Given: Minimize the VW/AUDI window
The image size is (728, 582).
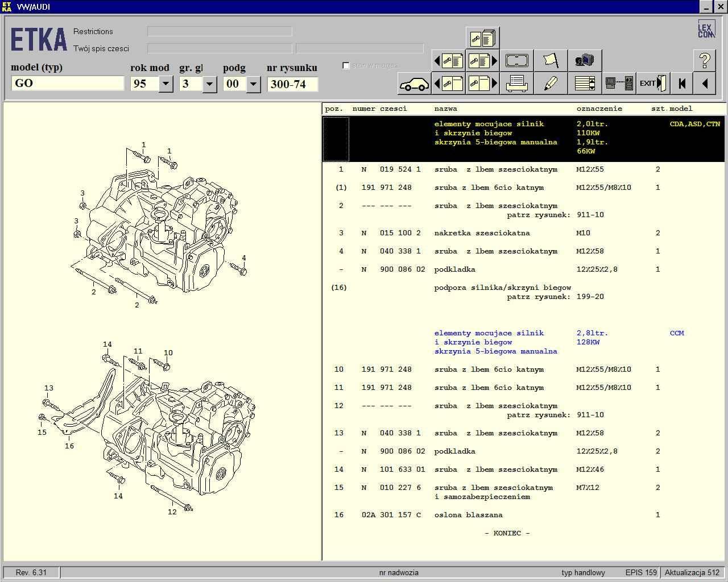Looking at the screenshot, I should click(707, 7).
